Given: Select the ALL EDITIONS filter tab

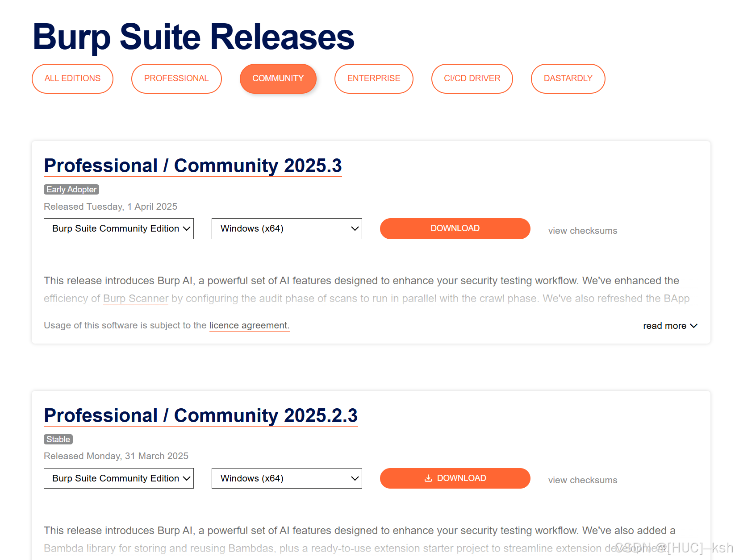Looking at the screenshot, I should pyautogui.click(x=72, y=79).
